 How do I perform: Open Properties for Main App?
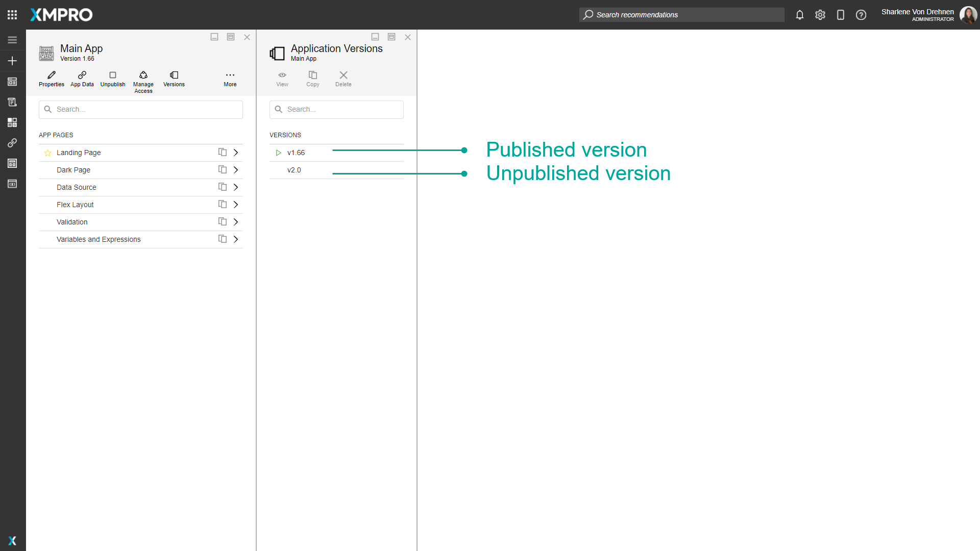[51, 79]
